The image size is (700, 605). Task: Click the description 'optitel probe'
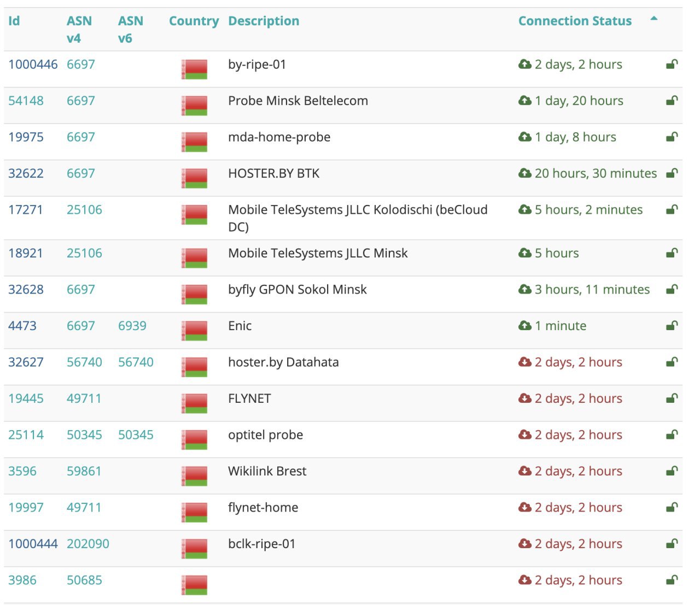[265, 435]
